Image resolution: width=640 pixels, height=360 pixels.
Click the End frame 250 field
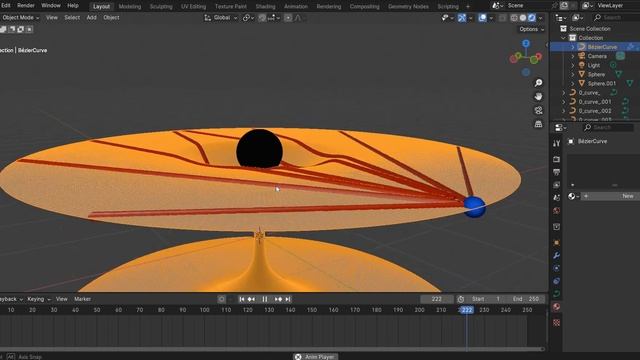pyautogui.click(x=527, y=299)
